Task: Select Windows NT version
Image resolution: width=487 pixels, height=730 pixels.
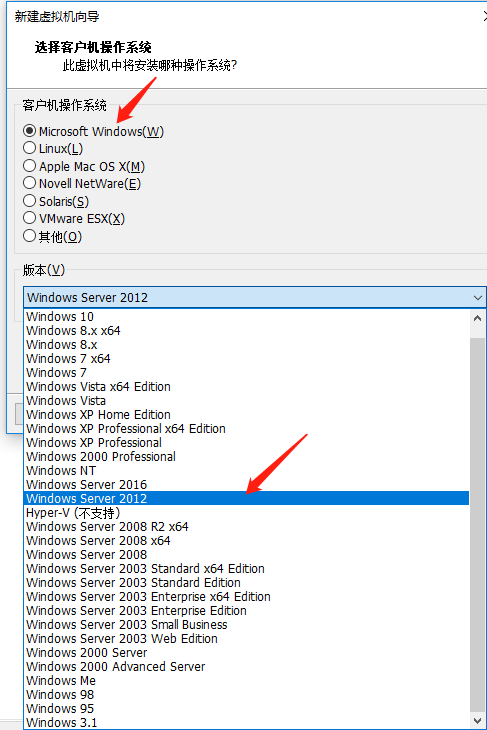Action: (x=246, y=470)
